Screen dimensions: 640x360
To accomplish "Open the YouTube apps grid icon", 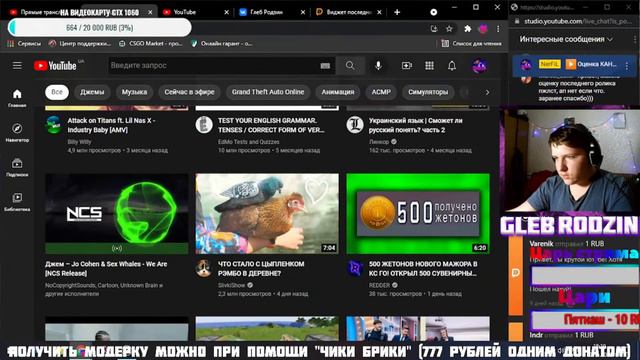I will tap(429, 65).
